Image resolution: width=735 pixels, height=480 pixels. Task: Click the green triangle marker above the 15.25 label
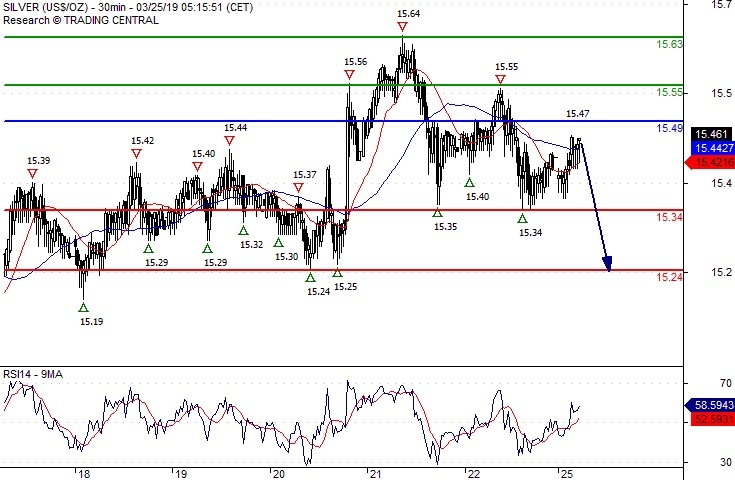pyautogui.click(x=338, y=272)
